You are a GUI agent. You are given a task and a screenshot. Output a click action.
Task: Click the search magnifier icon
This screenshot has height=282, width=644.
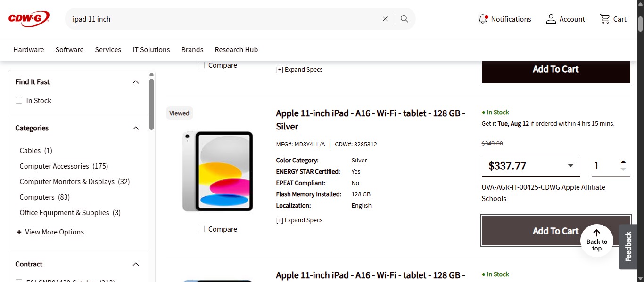[x=404, y=18]
